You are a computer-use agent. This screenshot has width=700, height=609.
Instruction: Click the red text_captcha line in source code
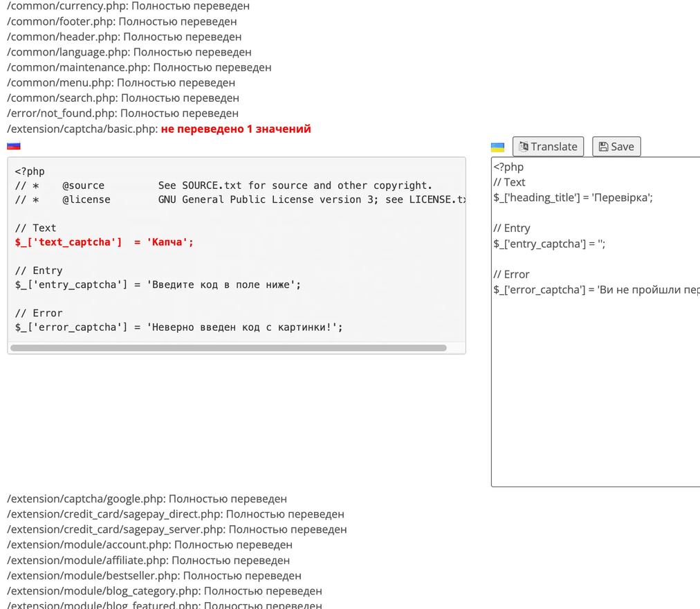[104, 242]
